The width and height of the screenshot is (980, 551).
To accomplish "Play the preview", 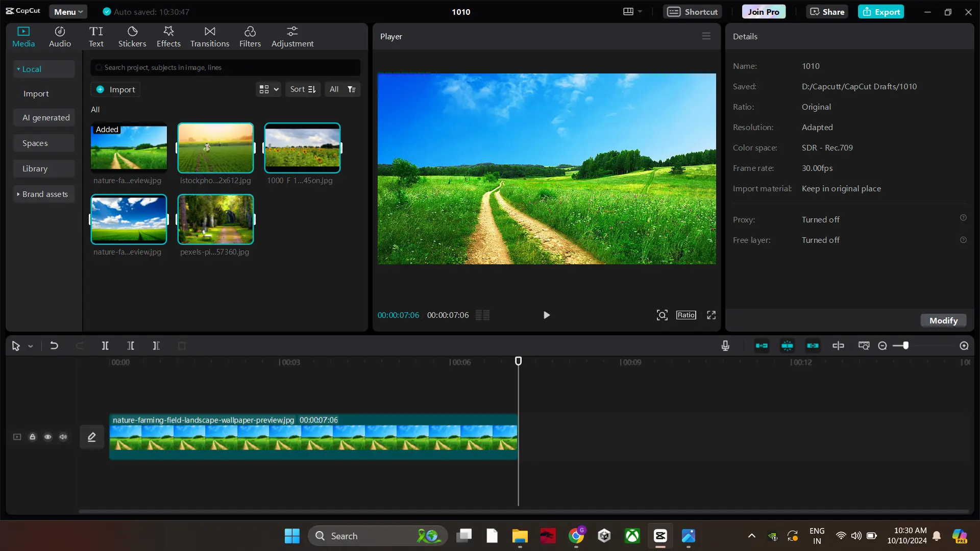I will (547, 315).
